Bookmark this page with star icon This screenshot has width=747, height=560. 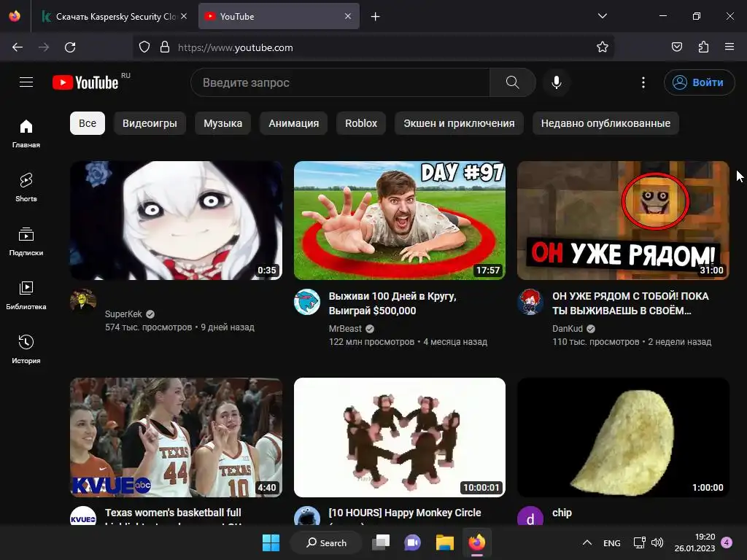point(602,47)
